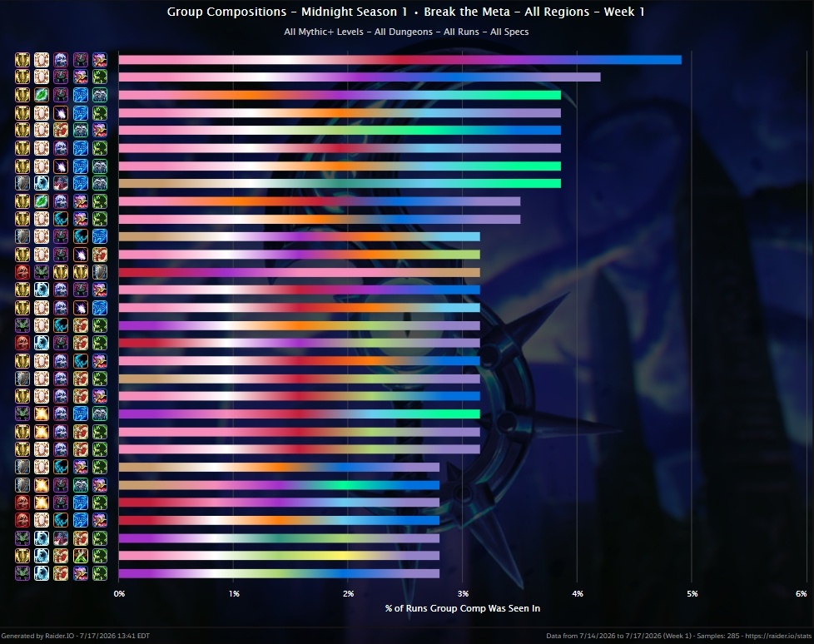
Task: Select the bar containing a yellow segment
Action: pos(279,556)
